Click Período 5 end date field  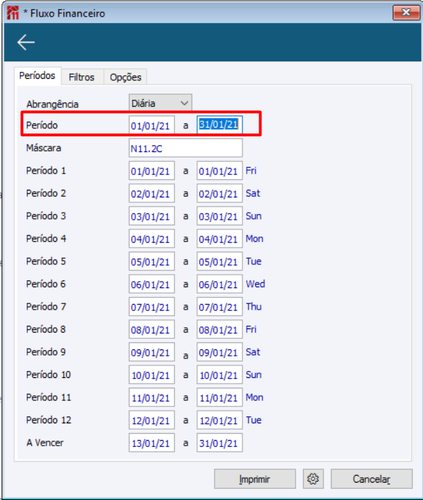pyautogui.click(x=219, y=262)
